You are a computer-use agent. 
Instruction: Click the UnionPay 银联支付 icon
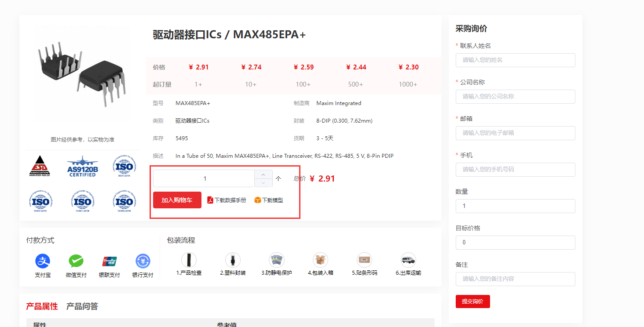(110, 261)
